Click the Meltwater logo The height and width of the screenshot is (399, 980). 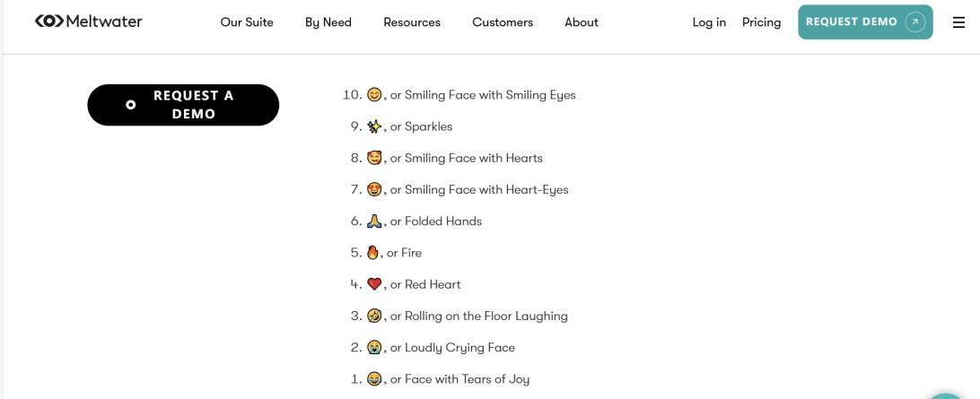(x=88, y=22)
